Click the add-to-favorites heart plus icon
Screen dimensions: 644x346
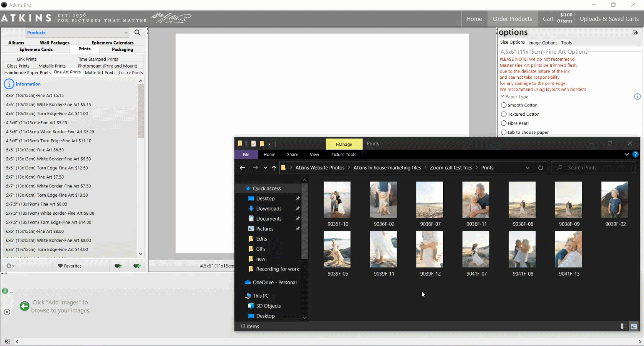(118, 266)
